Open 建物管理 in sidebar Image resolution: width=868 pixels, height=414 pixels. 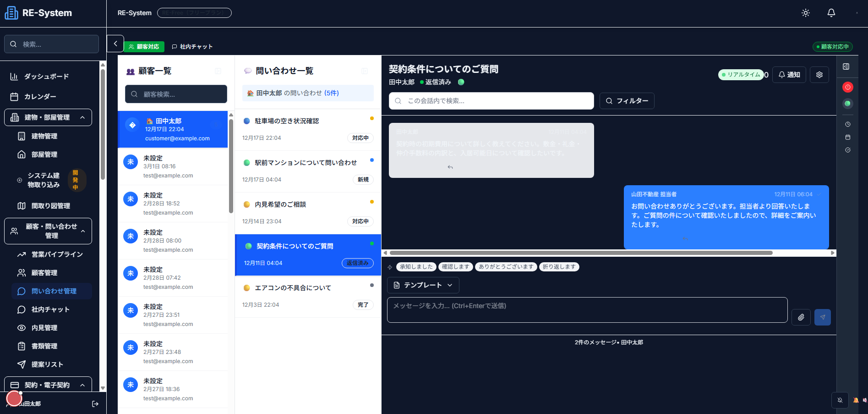[x=52, y=136]
